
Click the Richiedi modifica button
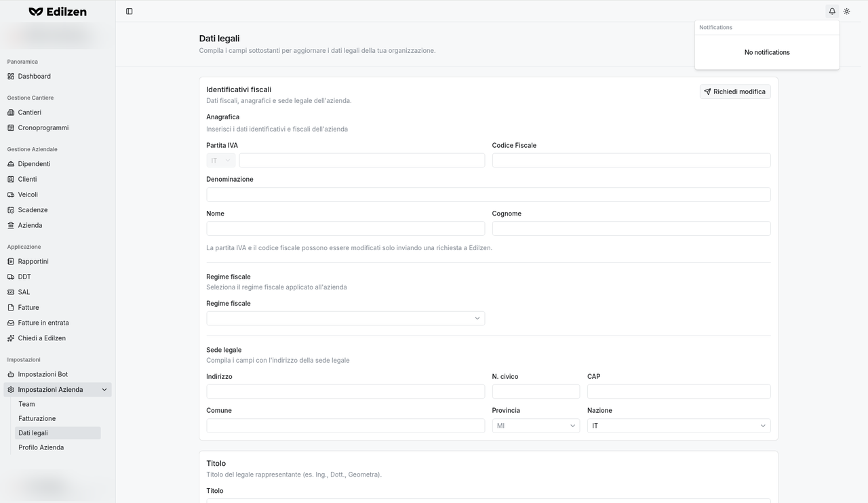tap(735, 92)
